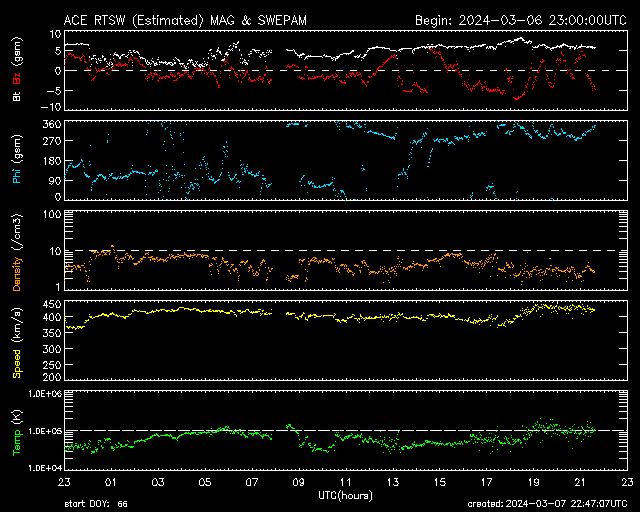Click the '1.0E+06' Temp axis label

[45, 394]
